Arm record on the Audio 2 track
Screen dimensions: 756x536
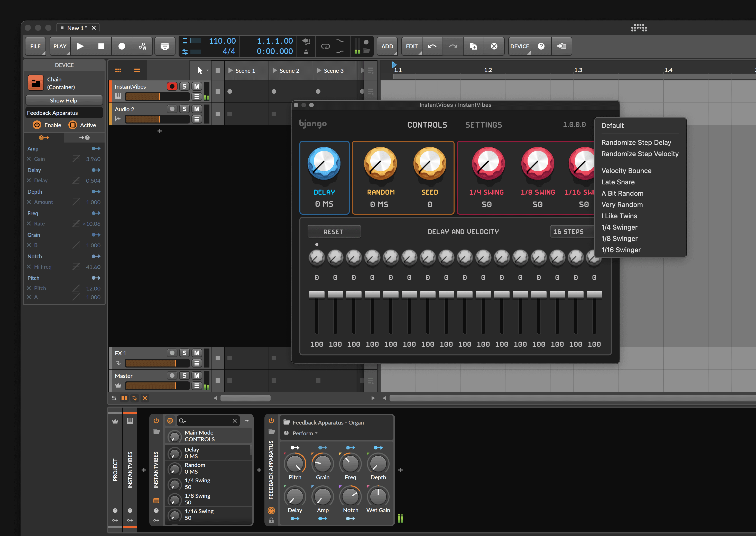172,109
